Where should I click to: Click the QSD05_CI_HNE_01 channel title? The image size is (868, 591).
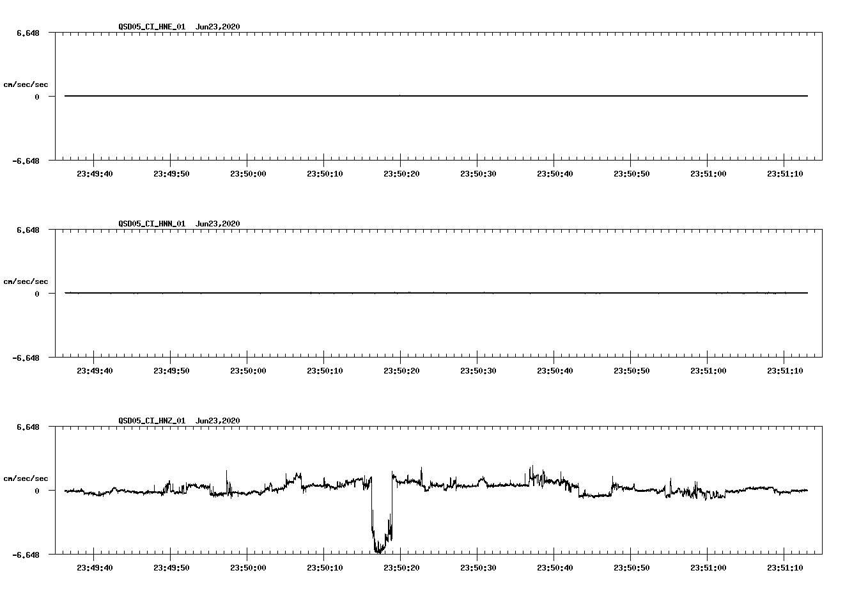(x=152, y=27)
